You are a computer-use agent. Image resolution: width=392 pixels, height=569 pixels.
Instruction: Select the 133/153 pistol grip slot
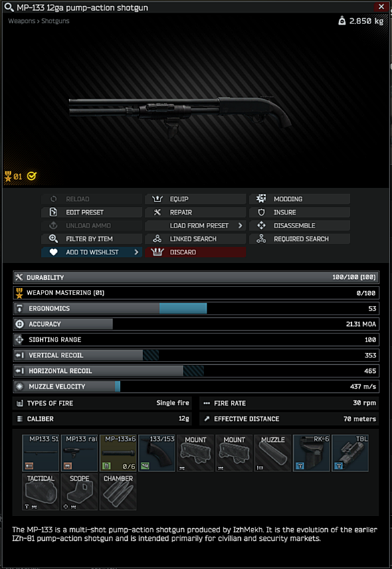[x=157, y=453]
